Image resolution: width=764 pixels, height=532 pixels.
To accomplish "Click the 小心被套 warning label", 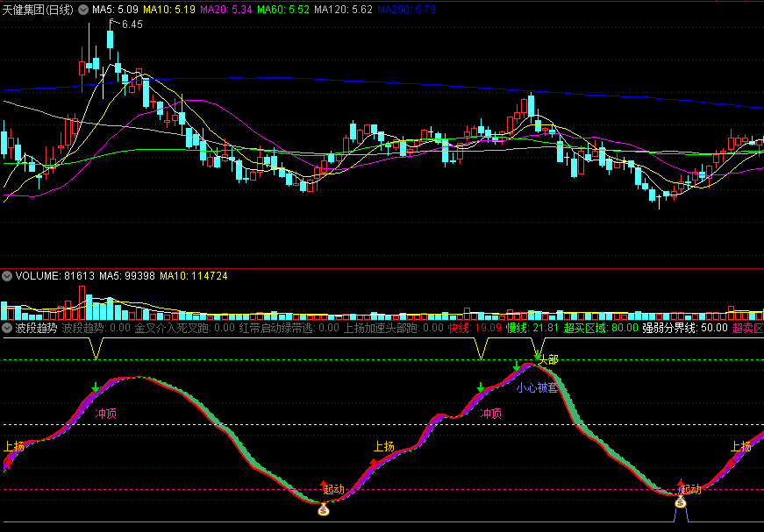I will (537, 388).
